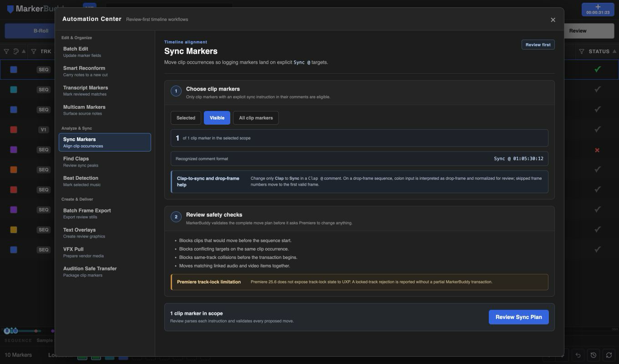Image resolution: width=619 pixels, height=364 pixels.
Task: Click the Recognized comment format label
Action: [x=202, y=159]
